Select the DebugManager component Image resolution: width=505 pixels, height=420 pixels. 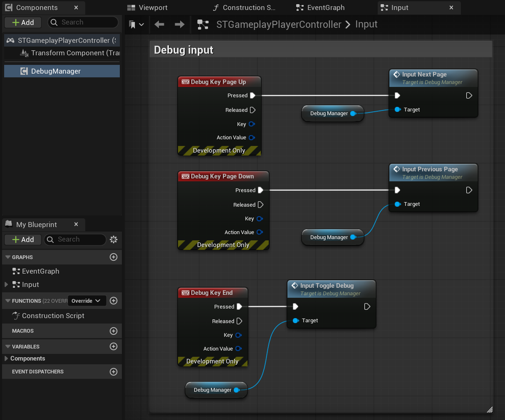pos(56,71)
